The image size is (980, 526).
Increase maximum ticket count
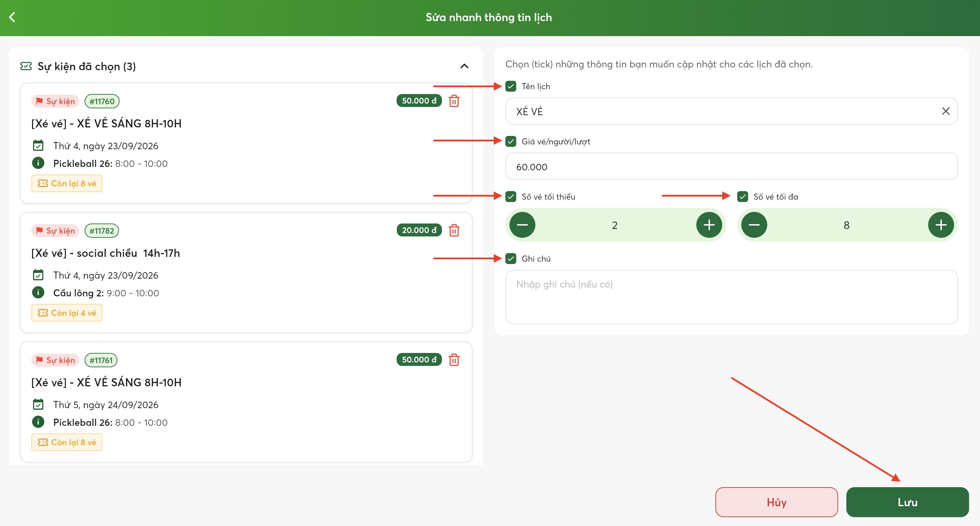click(941, 225)
